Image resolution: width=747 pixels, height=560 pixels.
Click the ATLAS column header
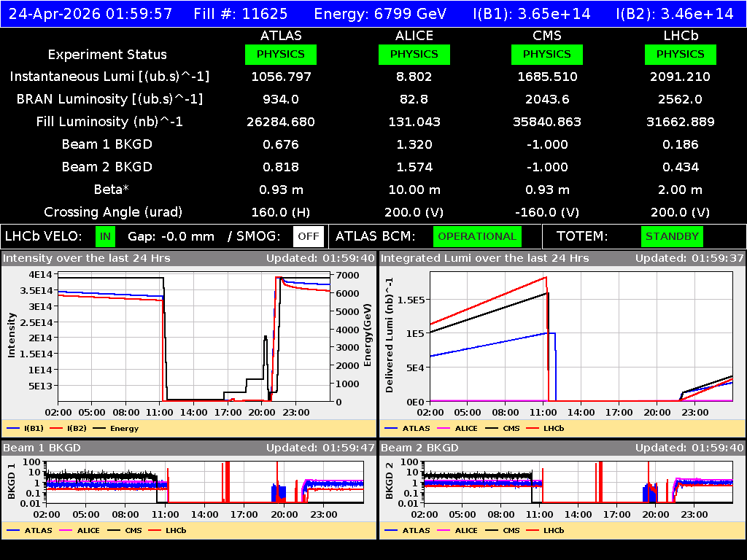click(281, 36)
